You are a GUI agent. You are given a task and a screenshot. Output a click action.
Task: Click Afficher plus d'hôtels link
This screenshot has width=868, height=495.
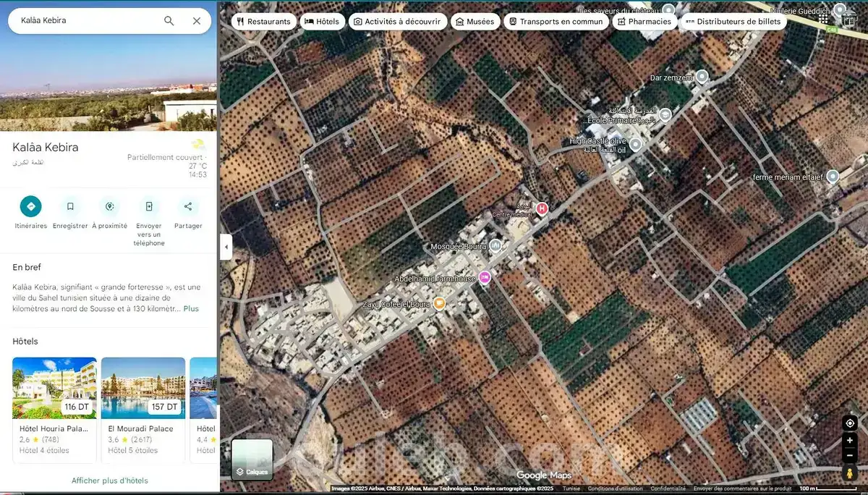click(109, 481)
